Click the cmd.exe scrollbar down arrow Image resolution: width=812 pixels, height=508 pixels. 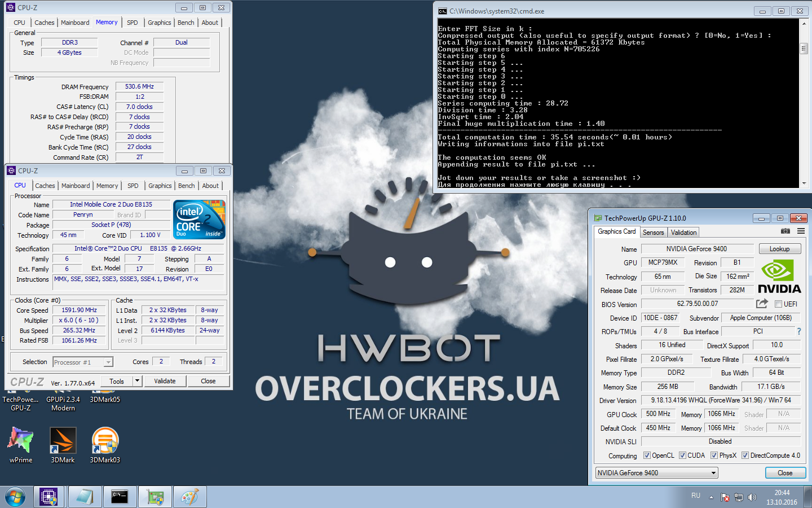point(804,183)
